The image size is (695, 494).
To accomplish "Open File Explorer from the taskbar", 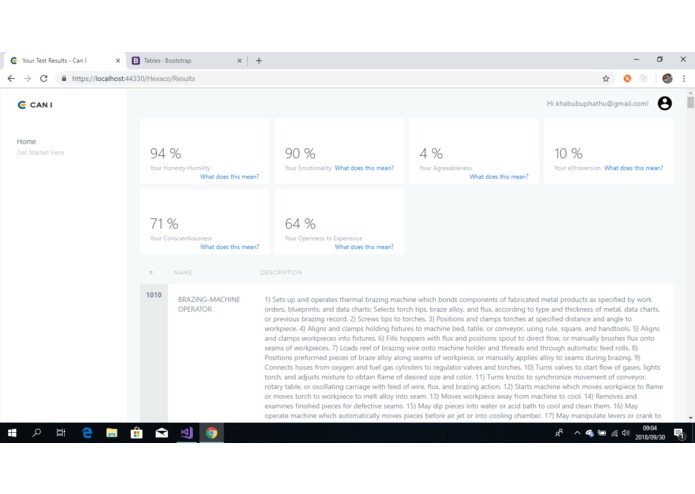I will point(112,433).
